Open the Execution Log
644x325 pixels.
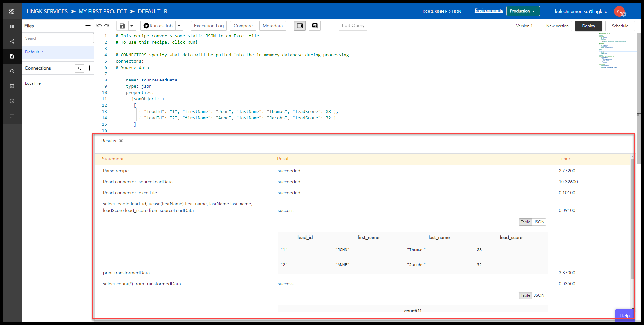tap(209, 26)
